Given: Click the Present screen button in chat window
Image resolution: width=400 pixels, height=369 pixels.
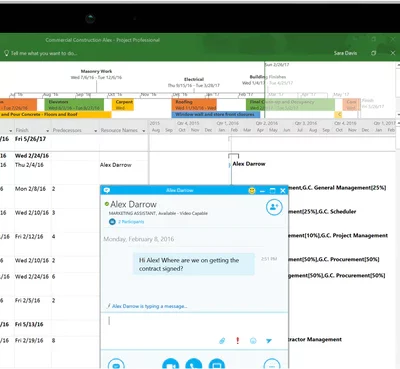Looking at the screenshot, I should (x=217, y=364).
